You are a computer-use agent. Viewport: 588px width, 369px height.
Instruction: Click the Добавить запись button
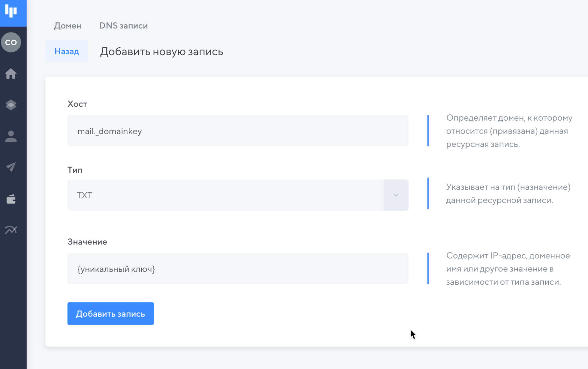[x=111, y=314]
